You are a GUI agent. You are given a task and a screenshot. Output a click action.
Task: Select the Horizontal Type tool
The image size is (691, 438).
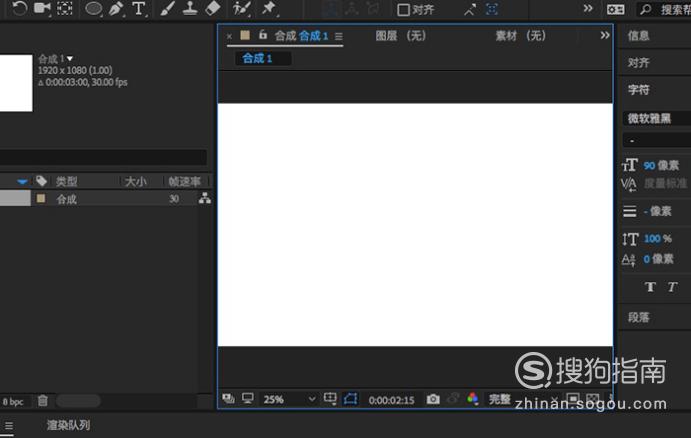138,8
